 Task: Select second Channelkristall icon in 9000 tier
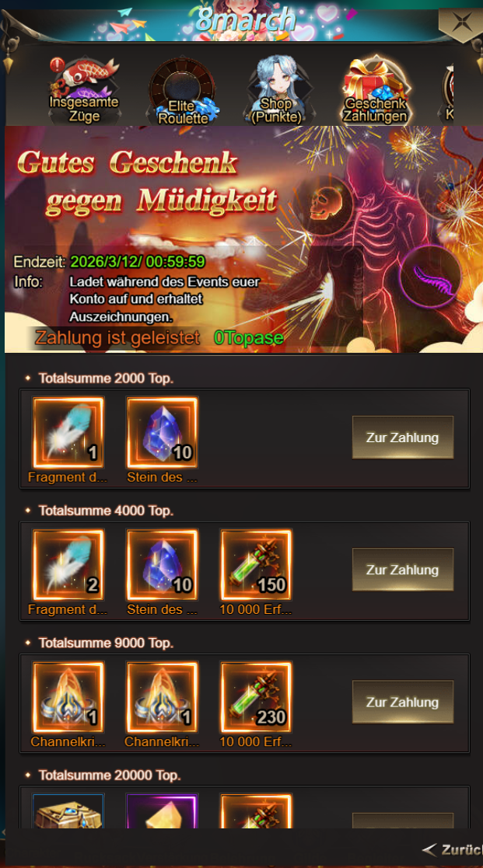click(x=163, y=697)
